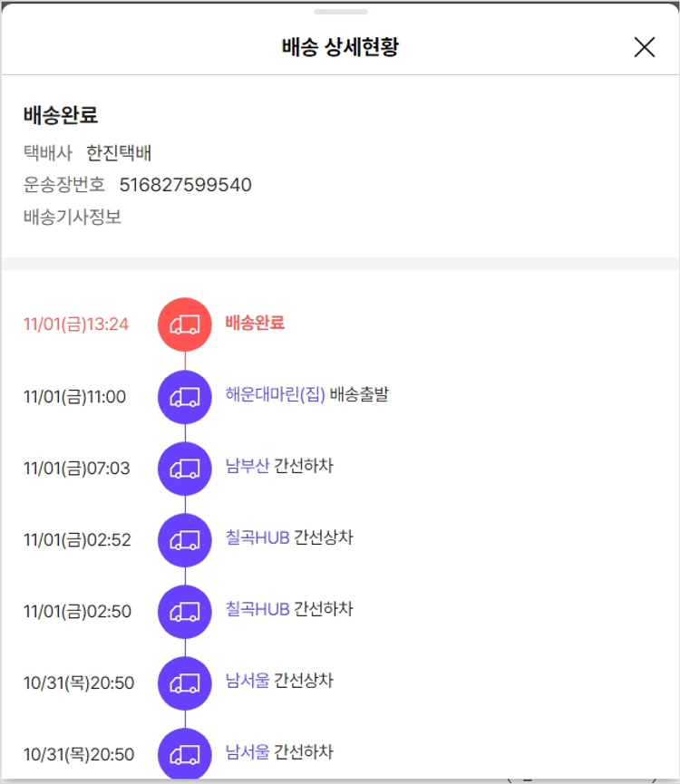Close the 배송 상세현황 dialog
Viewport: 680px width, 784px height.
pyautogui.click(x=644, y=47)
